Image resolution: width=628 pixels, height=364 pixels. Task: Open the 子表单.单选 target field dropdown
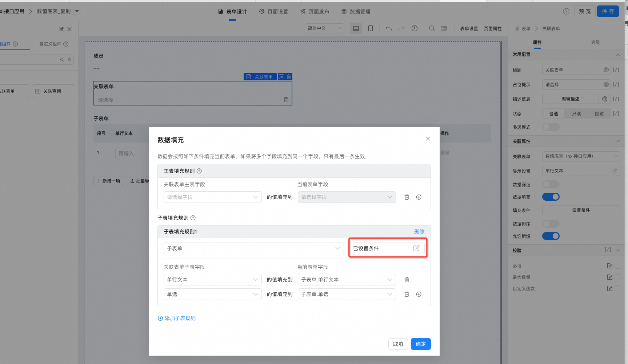(x=347, y=294)
